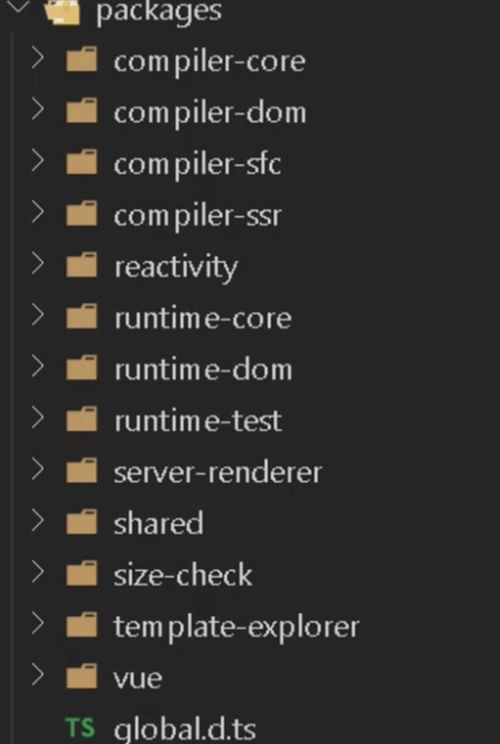Expand the server-renderer folder chevron
Screen dimensions: 500x744
(37, 470)
